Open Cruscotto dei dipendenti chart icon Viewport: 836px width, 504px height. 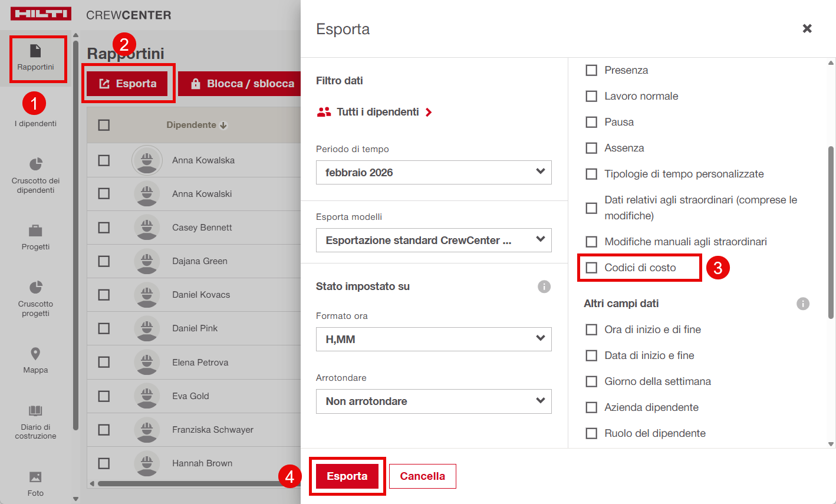pos(35,164)
